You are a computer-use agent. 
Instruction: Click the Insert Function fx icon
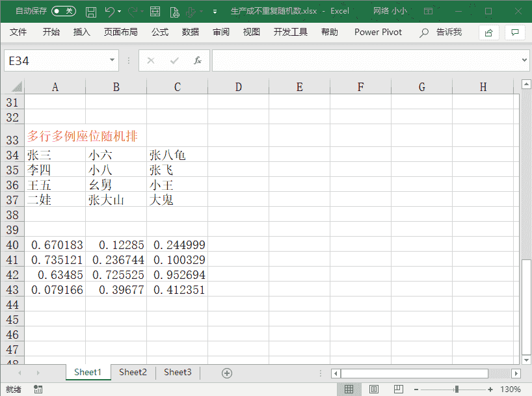tap(198, 60)
